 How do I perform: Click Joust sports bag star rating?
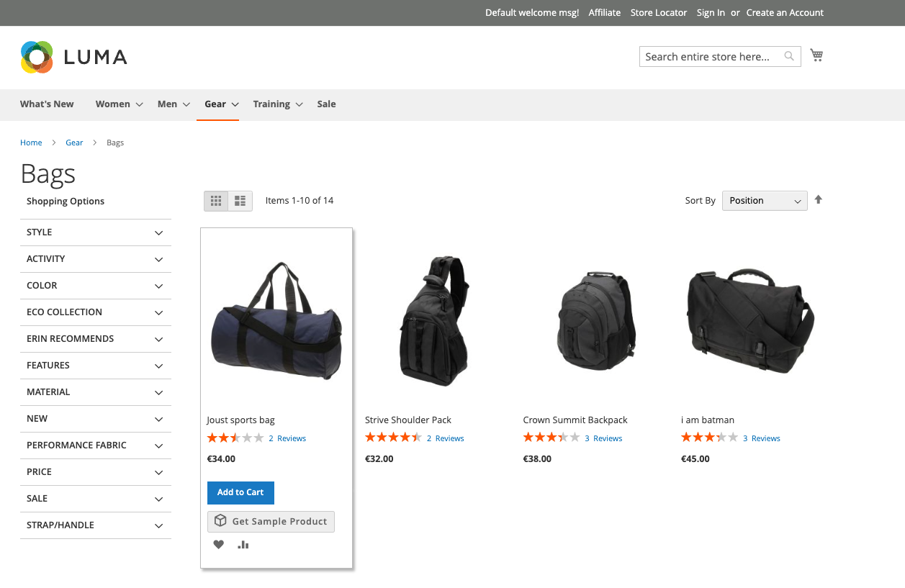235,438
